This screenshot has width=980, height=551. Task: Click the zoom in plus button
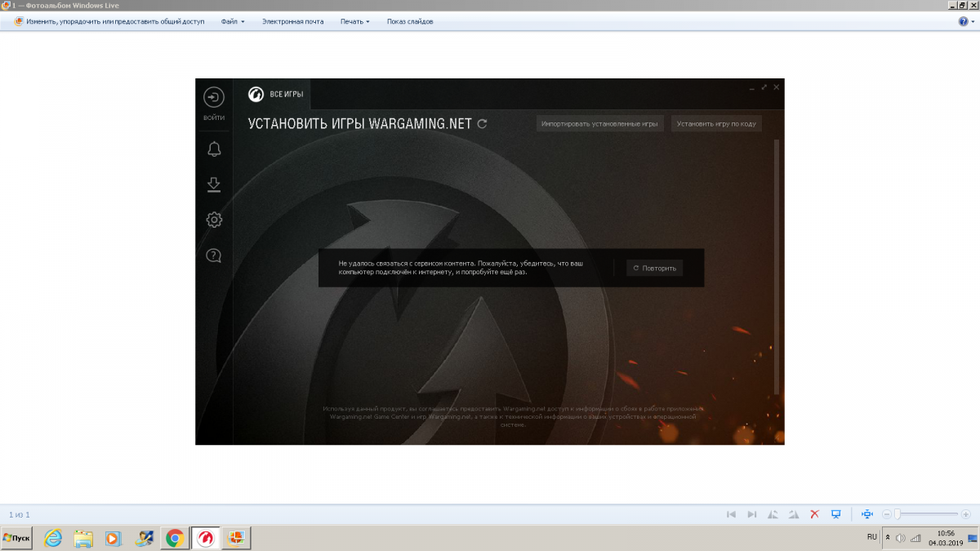pyautogui.click(x=968, y=514)
